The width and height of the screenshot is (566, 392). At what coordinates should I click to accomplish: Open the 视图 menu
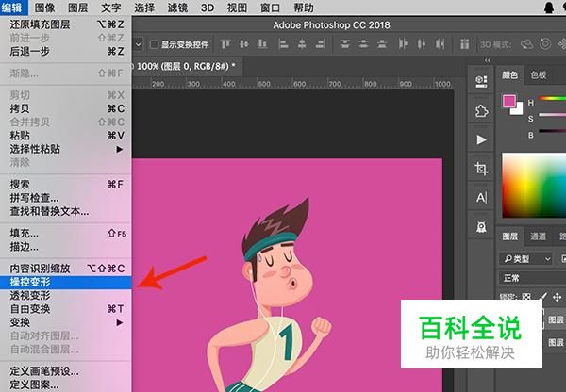tap(237, 8)
